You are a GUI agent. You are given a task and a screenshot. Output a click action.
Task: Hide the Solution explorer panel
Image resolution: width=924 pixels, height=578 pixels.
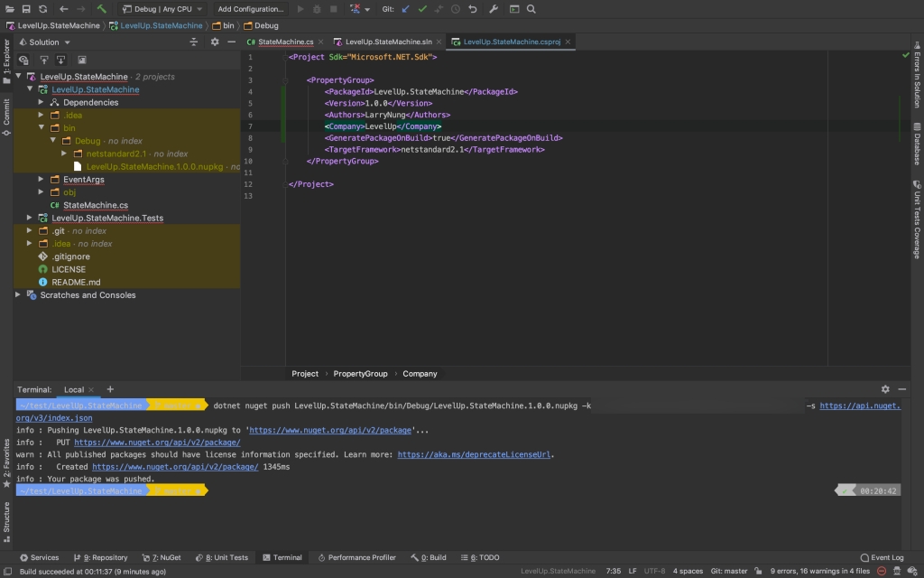(232, 42)
